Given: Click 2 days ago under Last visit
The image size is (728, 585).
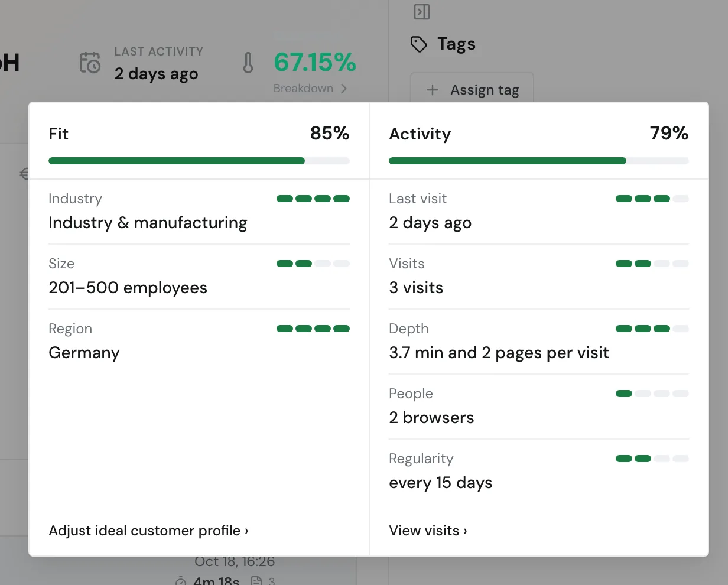Looking at the screenshot, I should click(x=430, y=223).
